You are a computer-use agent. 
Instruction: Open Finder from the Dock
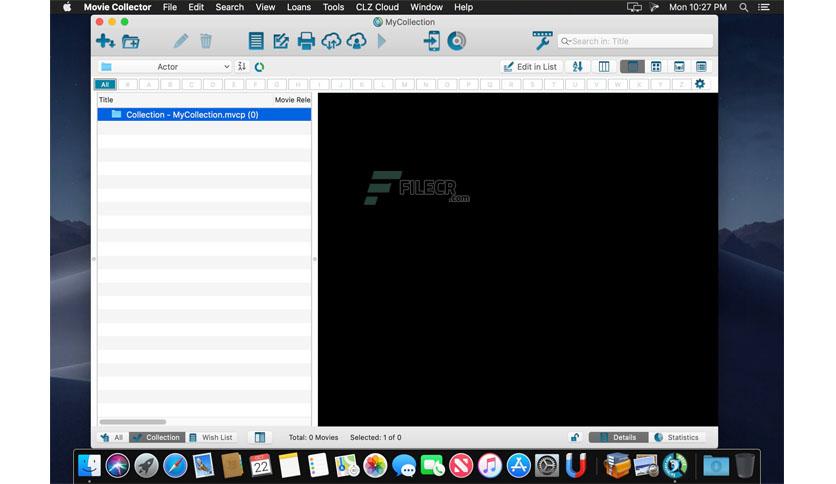pos(89,465)
